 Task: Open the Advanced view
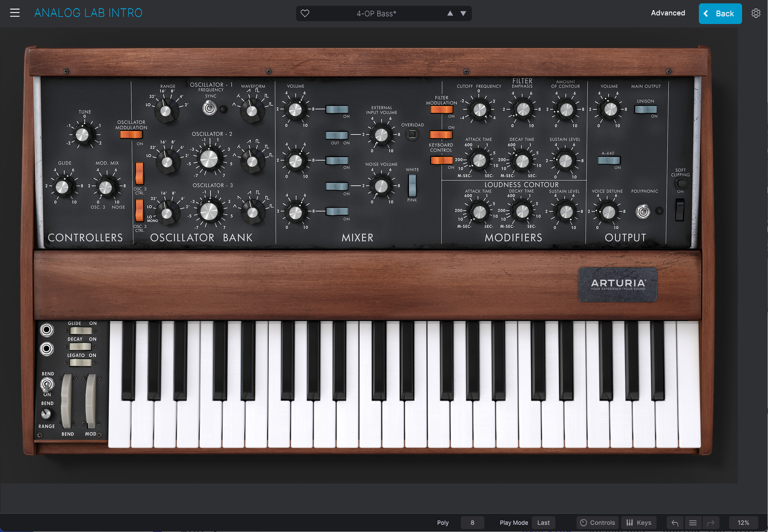click(668, 13)
